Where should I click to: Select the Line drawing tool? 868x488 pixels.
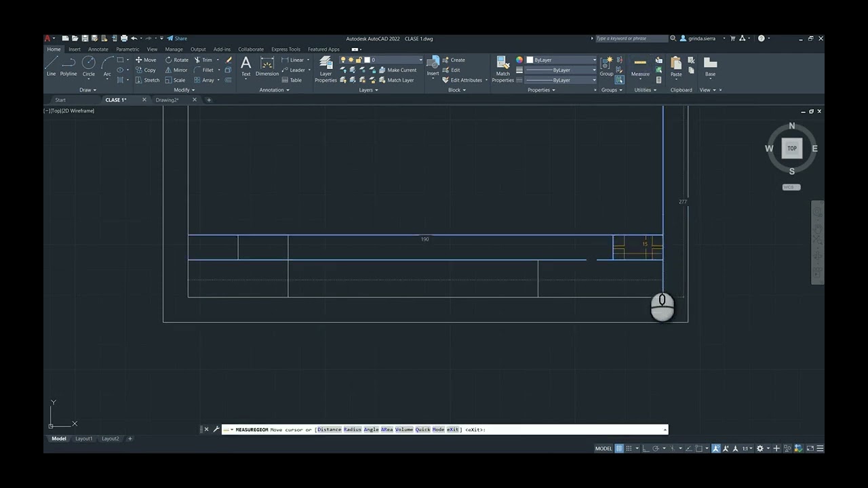point(51,66)
